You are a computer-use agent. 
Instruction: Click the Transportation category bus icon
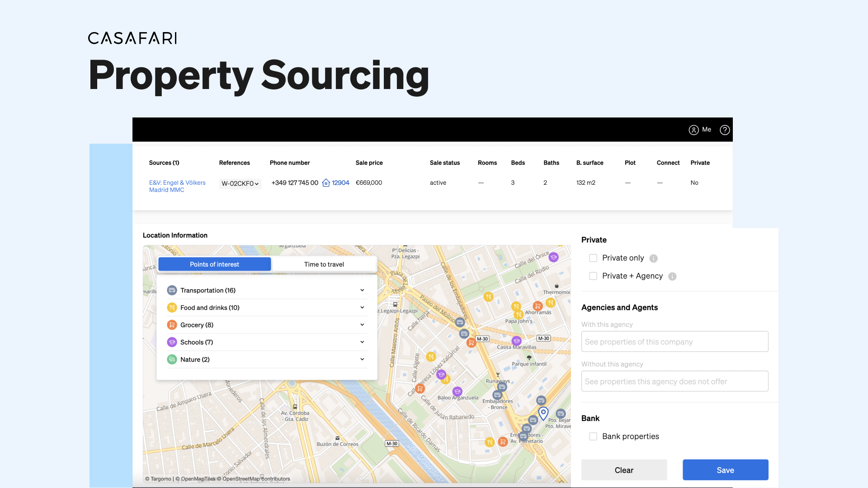click(172, 290)
